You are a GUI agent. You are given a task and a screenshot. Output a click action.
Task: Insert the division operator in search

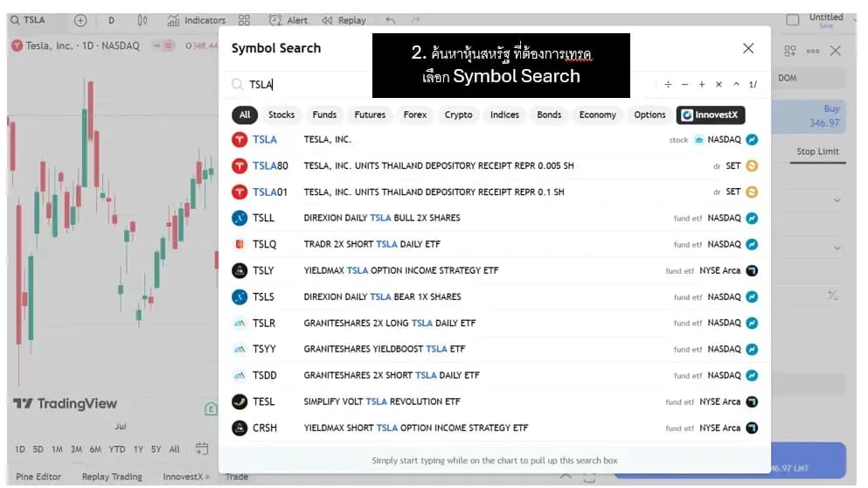click(668, 84)
